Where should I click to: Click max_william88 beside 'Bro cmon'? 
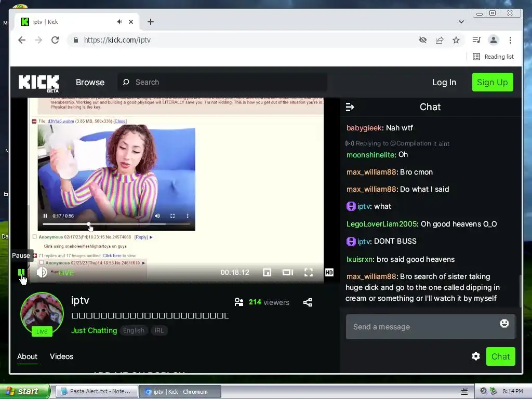pyautogui.click(x=371, y=172)
